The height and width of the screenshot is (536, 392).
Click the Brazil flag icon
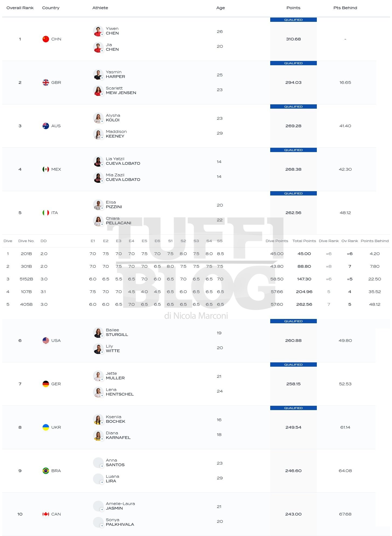pyautogui.click(x=46, y=471)
